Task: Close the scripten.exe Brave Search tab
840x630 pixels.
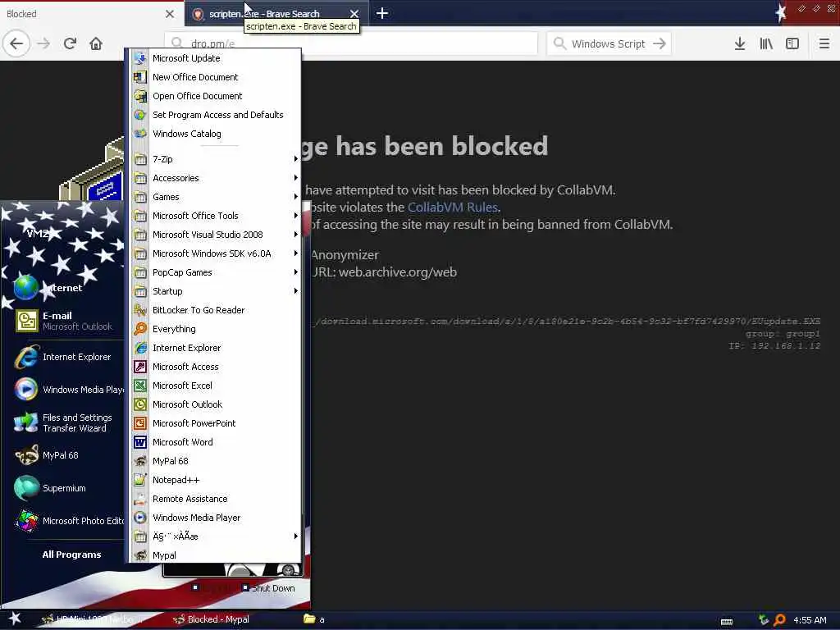Action: pyautogui.click(x=354, y=14)
